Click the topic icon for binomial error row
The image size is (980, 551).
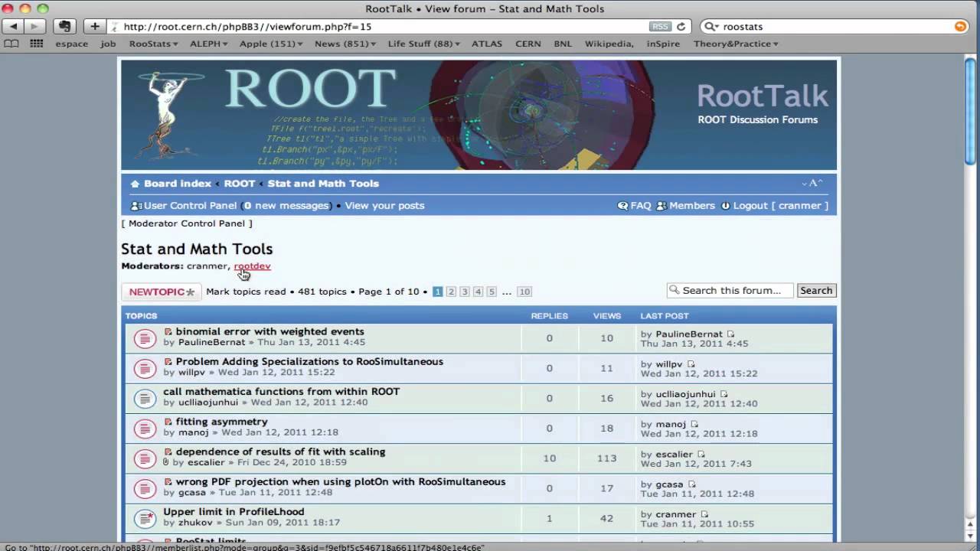pyautogui.click(x=145, y=337)
